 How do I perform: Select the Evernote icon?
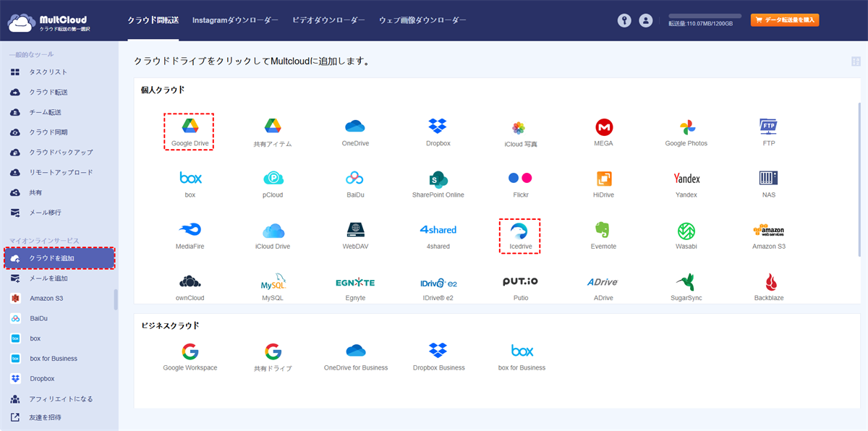pyautogui.click(x=603, y=236)
